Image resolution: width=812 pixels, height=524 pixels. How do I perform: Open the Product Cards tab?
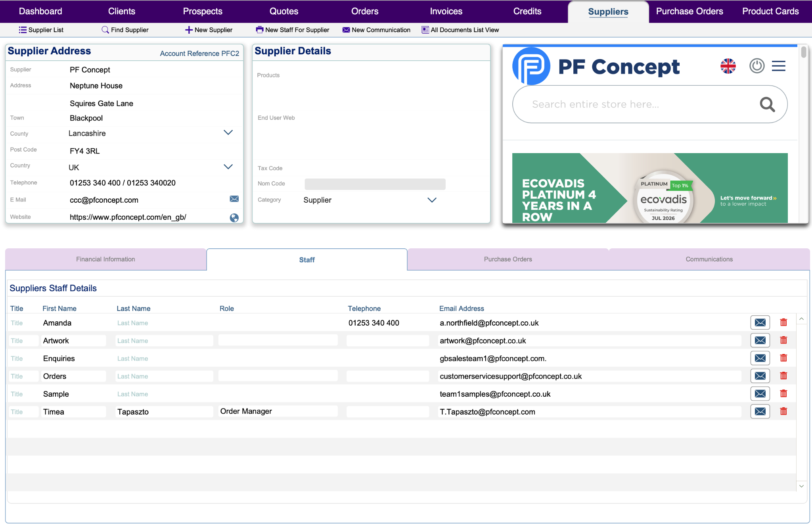click(x=770, y=11)
